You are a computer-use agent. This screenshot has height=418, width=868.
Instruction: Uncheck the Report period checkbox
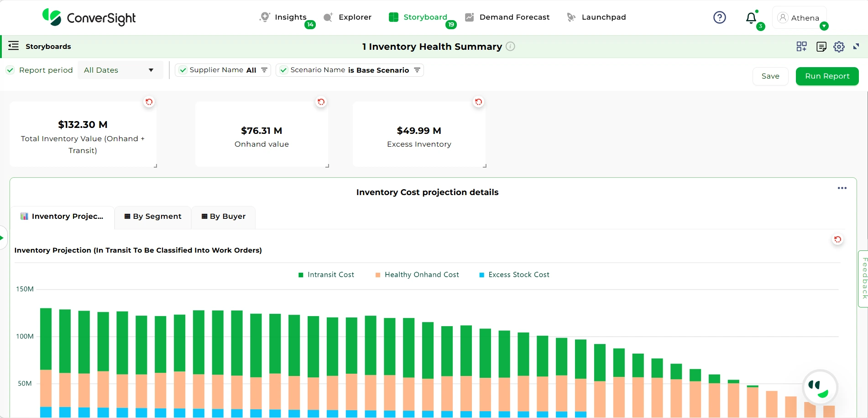tap(10, 70)
